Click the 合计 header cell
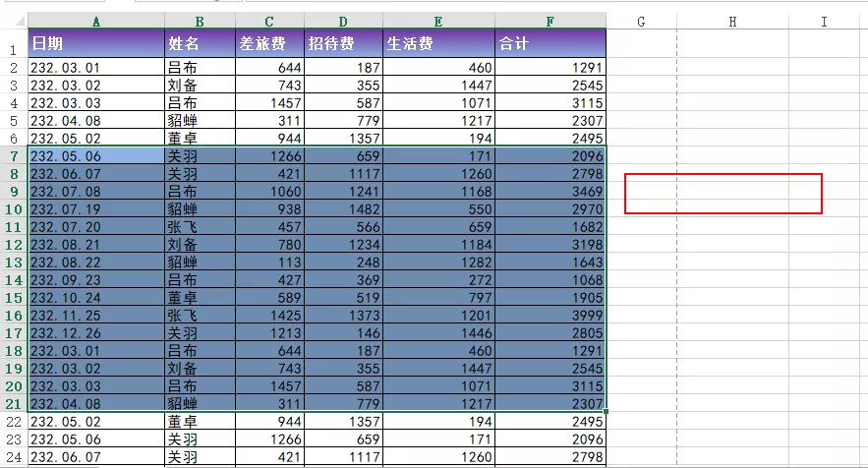Image resolution: width=868 pixels, height=468 pixels. click(550, 43)
